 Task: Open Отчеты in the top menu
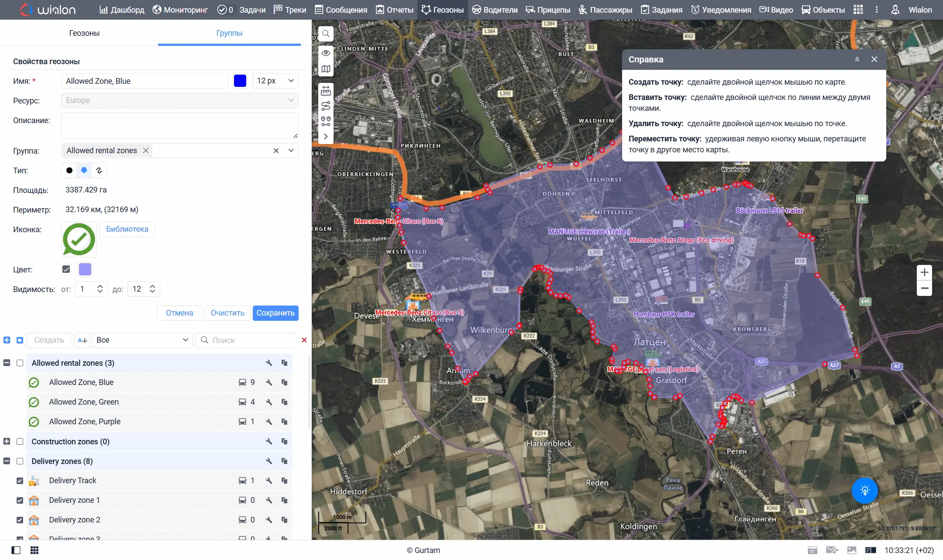[395, 10]
